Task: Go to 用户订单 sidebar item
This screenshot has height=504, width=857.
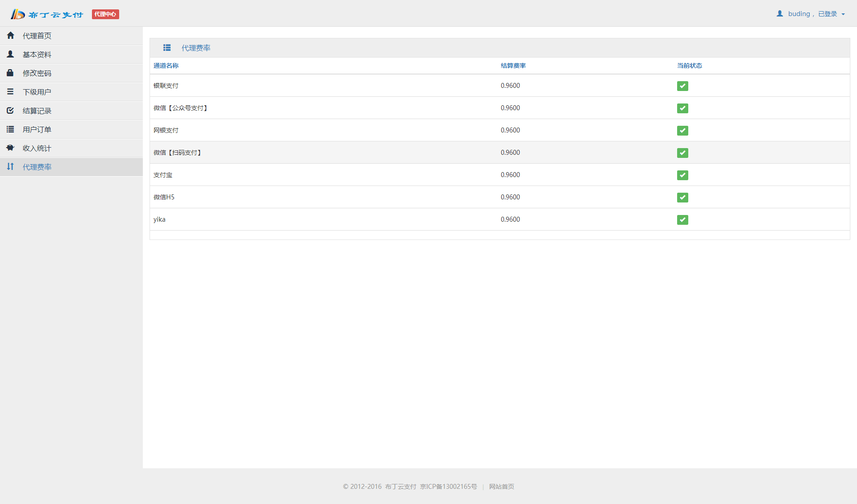Action: click(71, 129)
